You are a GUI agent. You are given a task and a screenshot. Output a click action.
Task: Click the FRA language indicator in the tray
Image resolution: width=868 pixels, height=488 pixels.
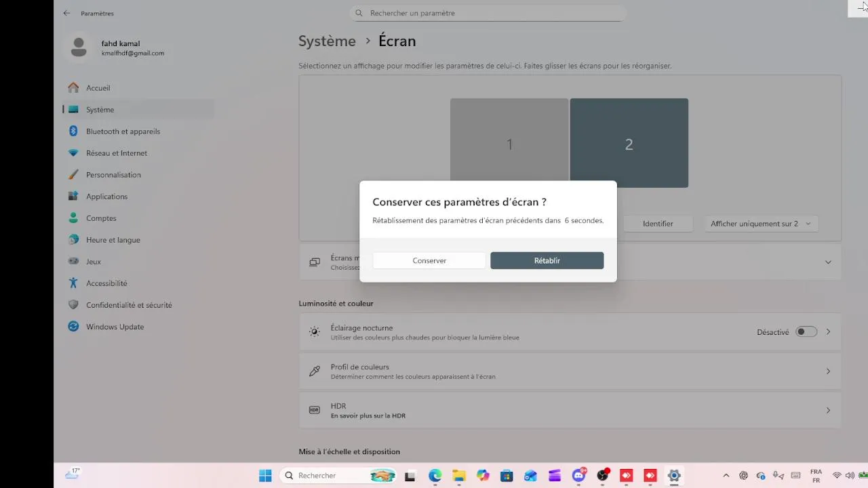[x=816, y=476]
